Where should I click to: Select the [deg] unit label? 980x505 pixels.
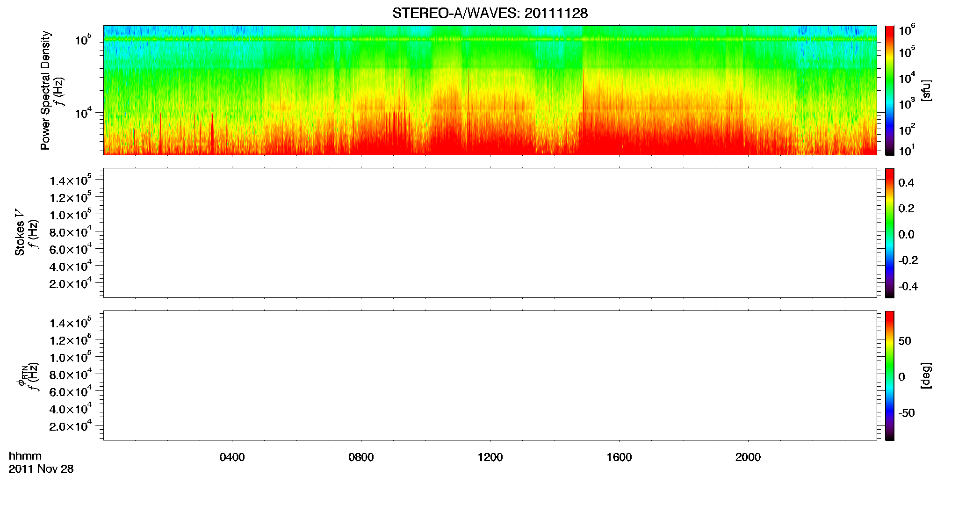click(926, 375)
